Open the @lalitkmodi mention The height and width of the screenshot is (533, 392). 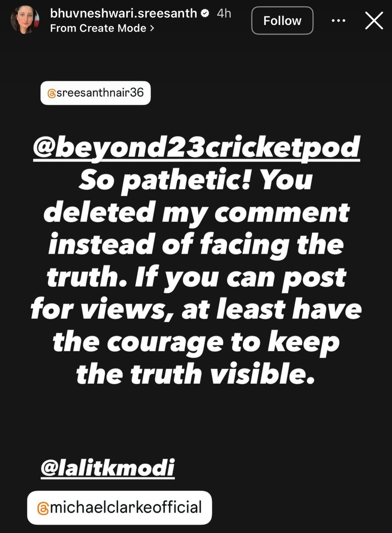coord(107,467)
